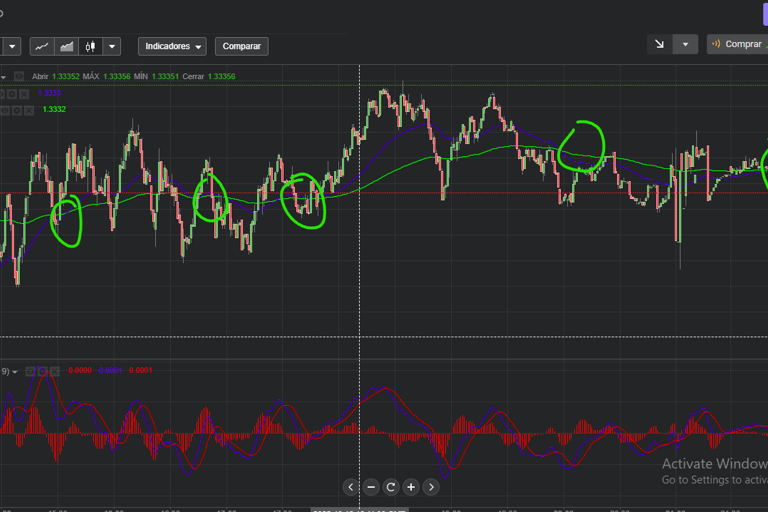
Task: Remove the 1.3332 moving average indicator
Action: coord(29,111)
